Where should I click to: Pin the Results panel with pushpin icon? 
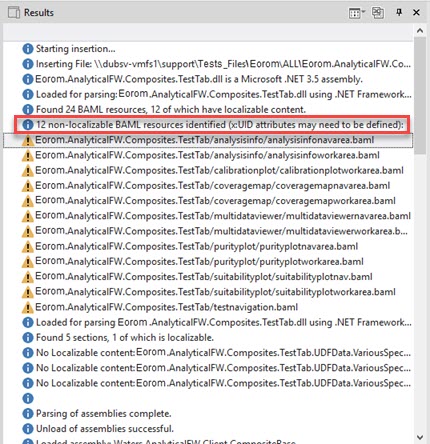(399, 13)
